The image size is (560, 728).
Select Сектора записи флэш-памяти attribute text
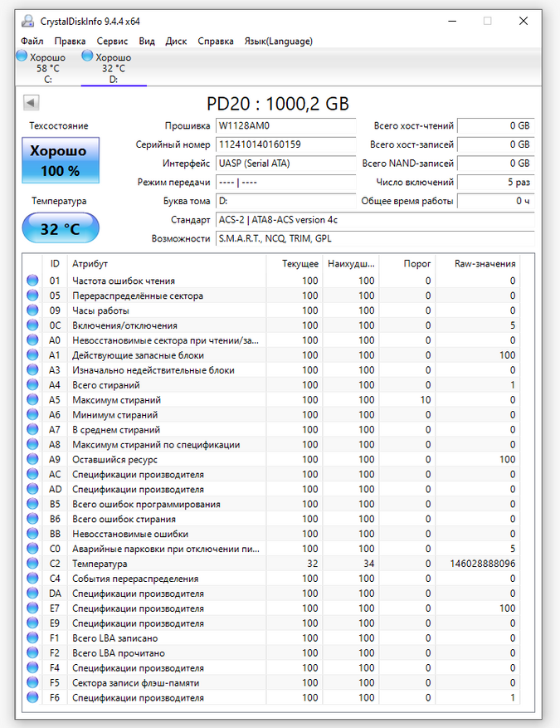point(135,683)
